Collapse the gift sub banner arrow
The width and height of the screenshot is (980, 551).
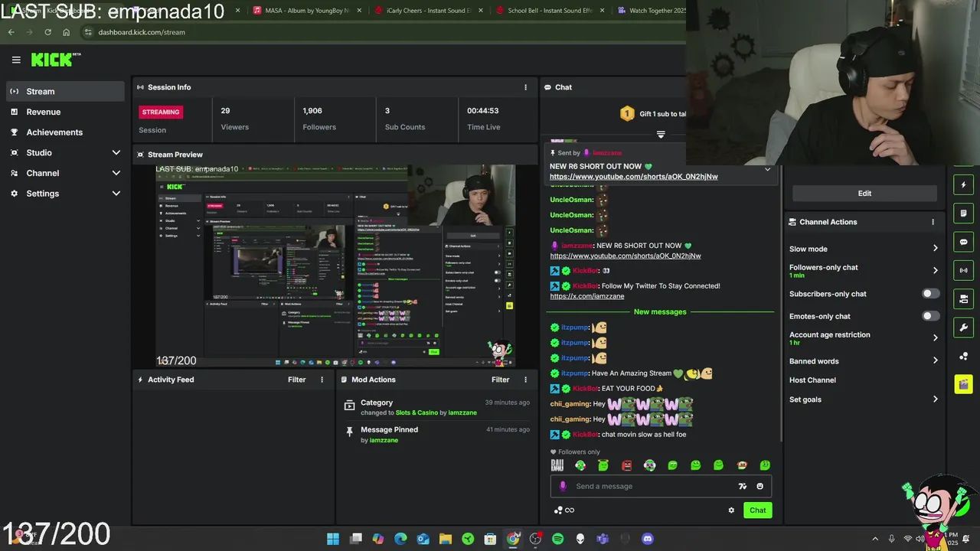coord(661,135)
